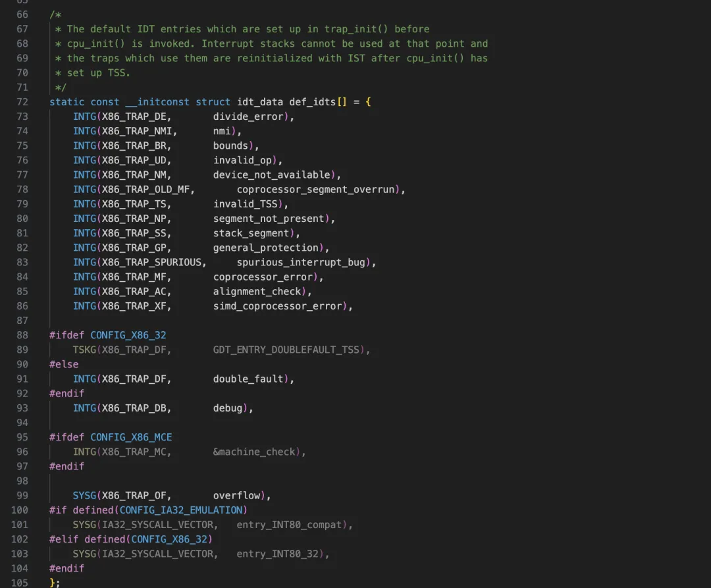Click X86_TRAP_OF on line 99
Viewport: 711px width, 588px height.
click(134, 496)
